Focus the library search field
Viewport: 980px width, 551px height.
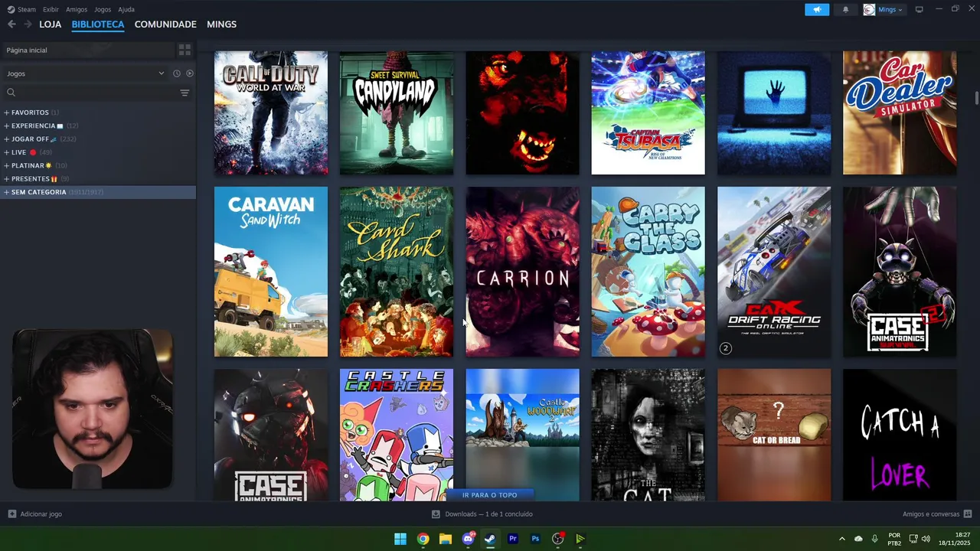point(98,93)
